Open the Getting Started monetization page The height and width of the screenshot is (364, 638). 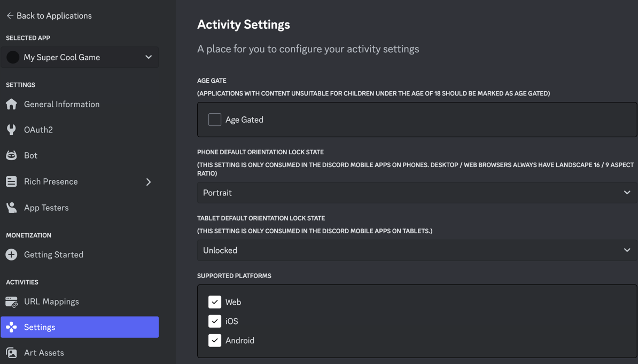pyautogui.click(x=53, y=255)
